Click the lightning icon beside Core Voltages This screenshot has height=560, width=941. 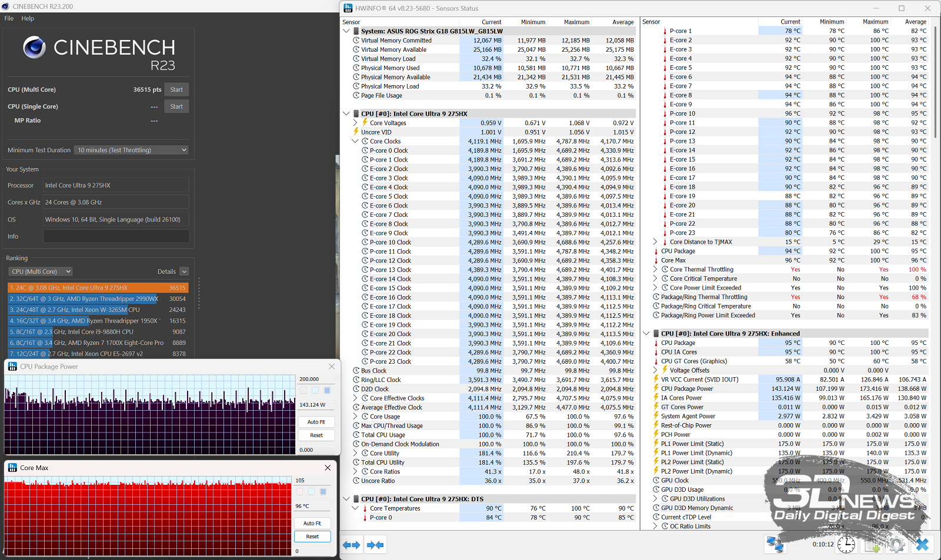(365, 123)
